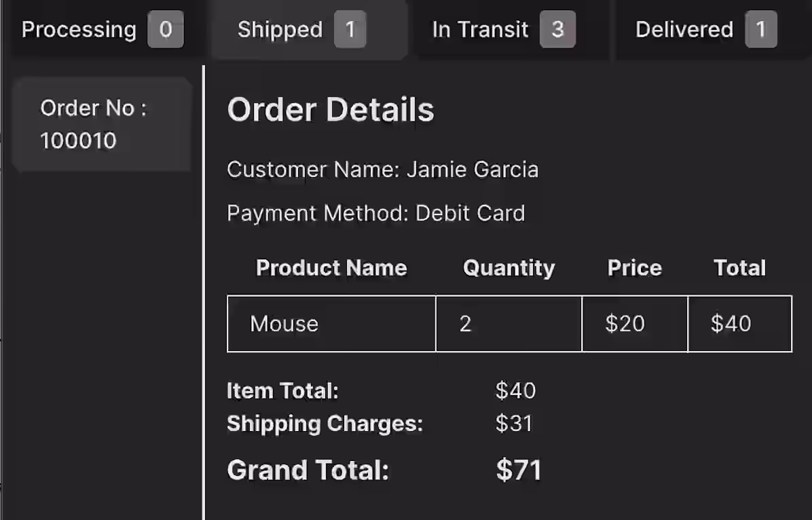Click the Product Name column header

tap(331, 268)
